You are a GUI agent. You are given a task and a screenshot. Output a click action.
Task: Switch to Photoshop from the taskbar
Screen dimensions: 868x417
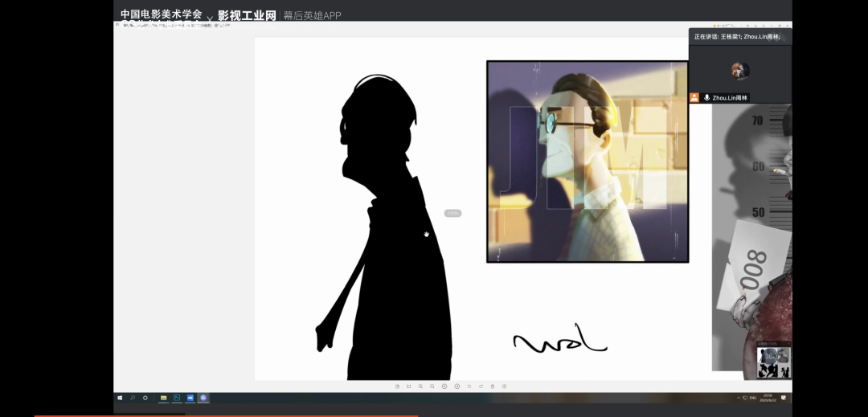pyautogui.click(x=177, y=398)
